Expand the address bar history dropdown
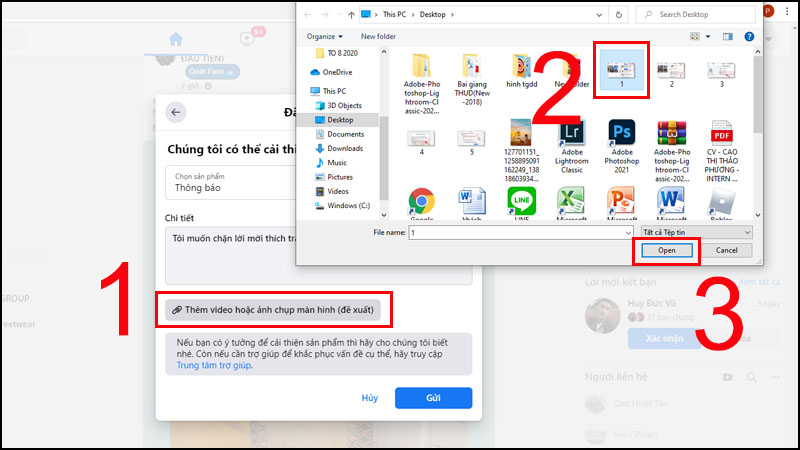 point(599,15)
